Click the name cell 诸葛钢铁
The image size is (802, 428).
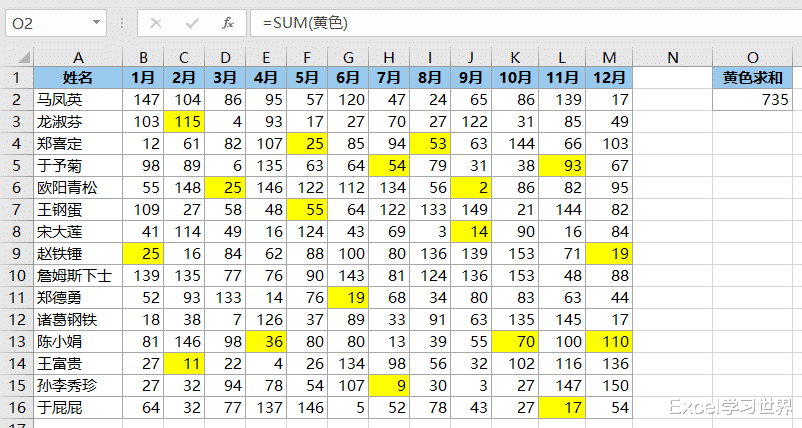(x=78, y=320)
